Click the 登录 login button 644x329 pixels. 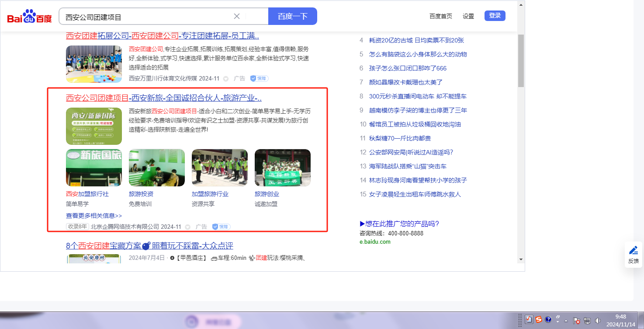[x=495, y=16]
